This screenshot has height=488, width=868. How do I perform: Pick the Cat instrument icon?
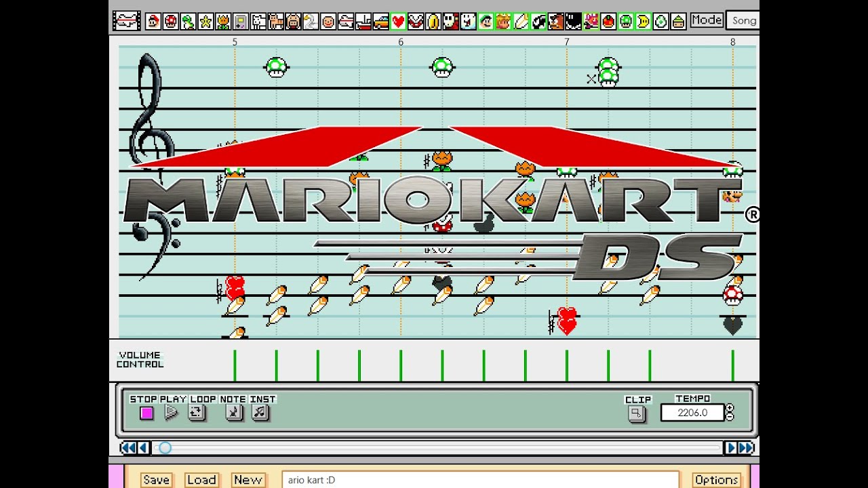tap(276, 21)
